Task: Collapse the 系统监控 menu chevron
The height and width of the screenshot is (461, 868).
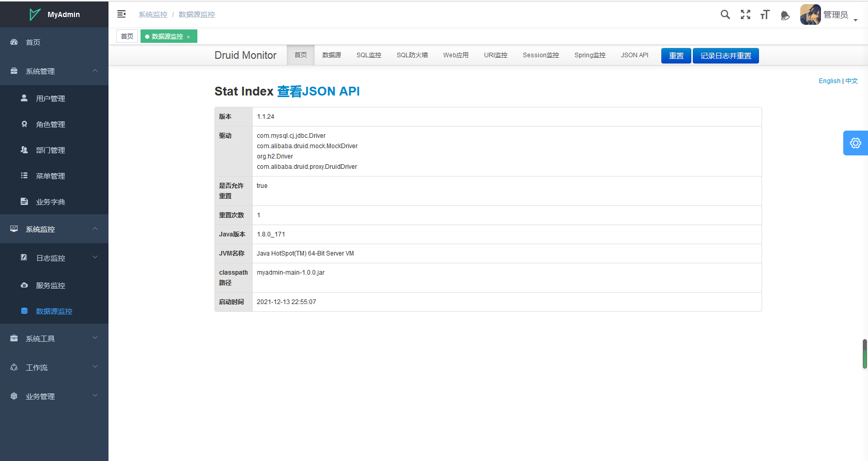Action: pyautogui.click(x=95, y=229)
